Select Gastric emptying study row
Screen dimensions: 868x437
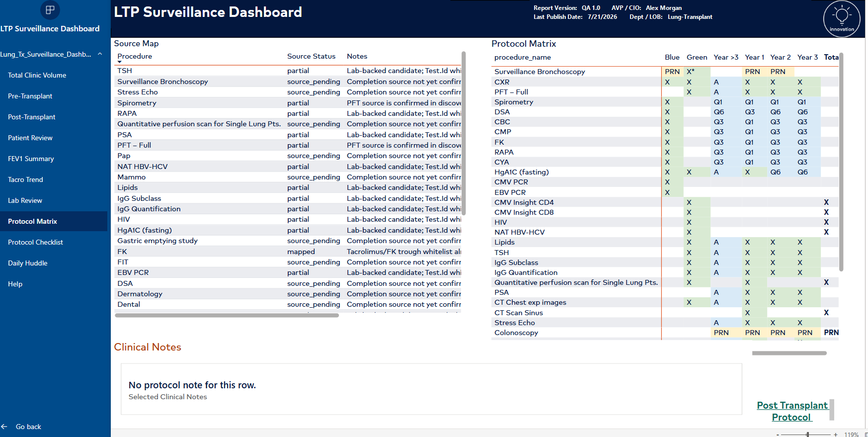tap(288, 241)
